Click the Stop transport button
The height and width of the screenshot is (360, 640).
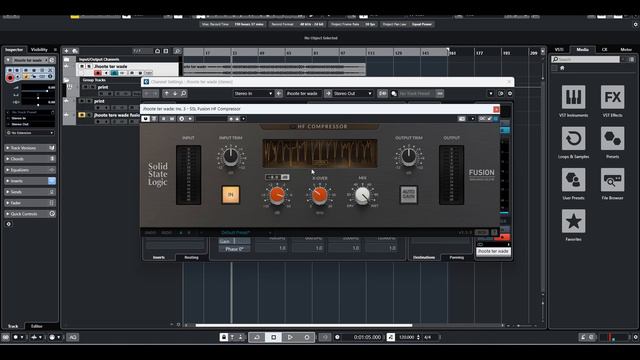pos(273,337)
